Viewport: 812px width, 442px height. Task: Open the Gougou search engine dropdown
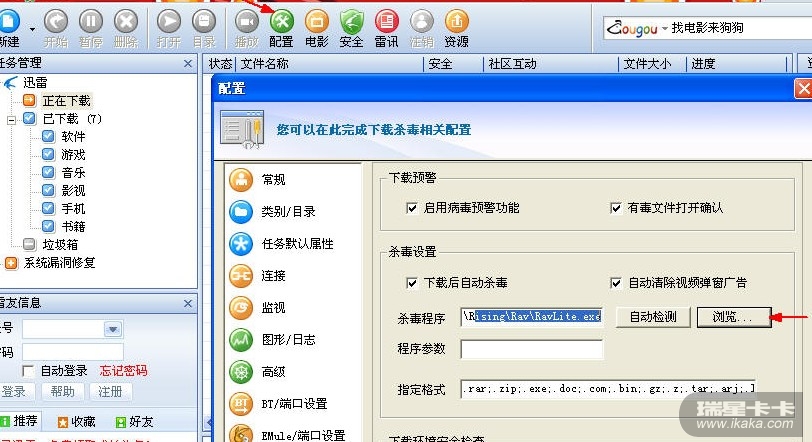[x=664, y=28]
